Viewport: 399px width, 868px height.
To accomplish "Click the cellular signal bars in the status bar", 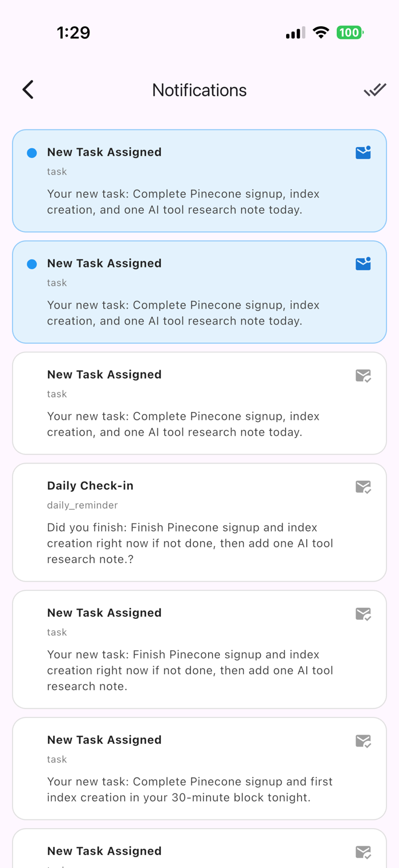I will [295, 33].
